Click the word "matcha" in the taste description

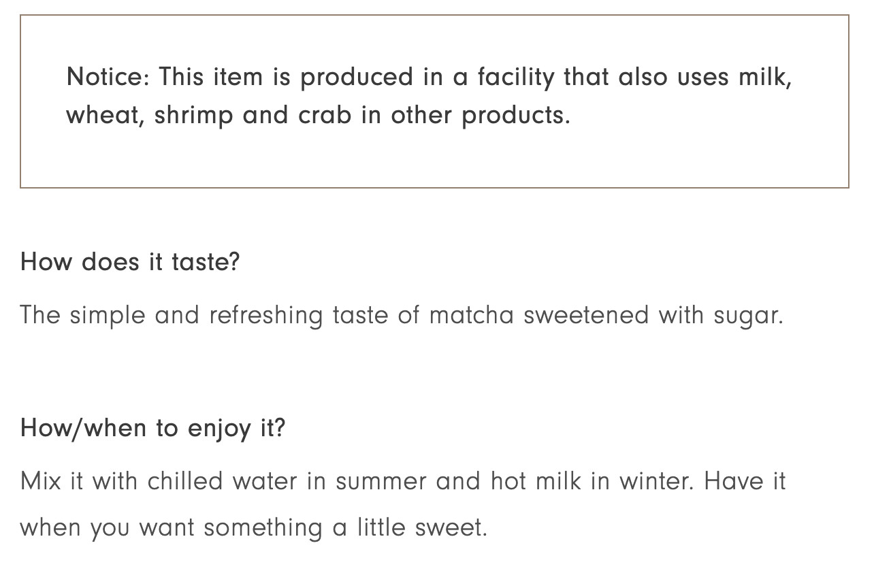[x=471, y=315]
